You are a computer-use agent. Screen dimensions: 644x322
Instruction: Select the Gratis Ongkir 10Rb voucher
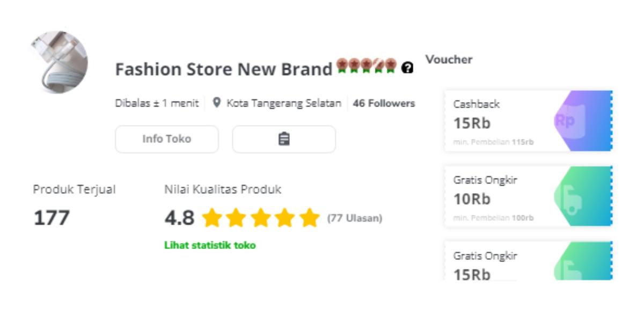click(x=499, y=196)
